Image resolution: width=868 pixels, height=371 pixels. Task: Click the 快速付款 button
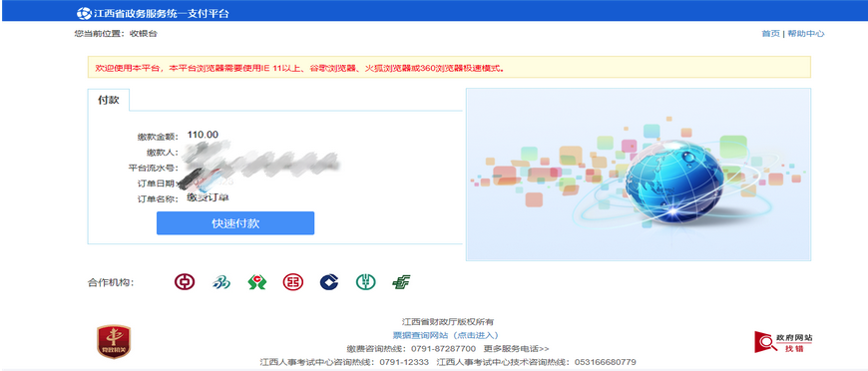click(235, 223)
